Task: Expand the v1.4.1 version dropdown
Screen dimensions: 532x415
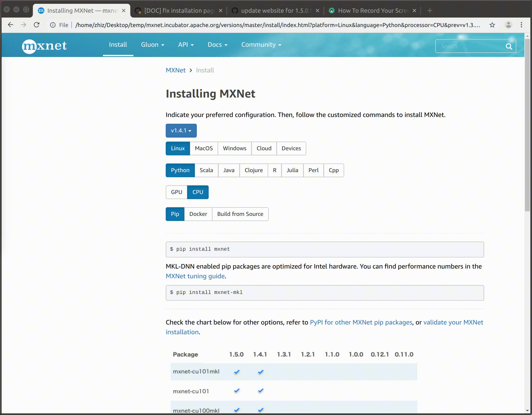Action: [x=181, y=131]
